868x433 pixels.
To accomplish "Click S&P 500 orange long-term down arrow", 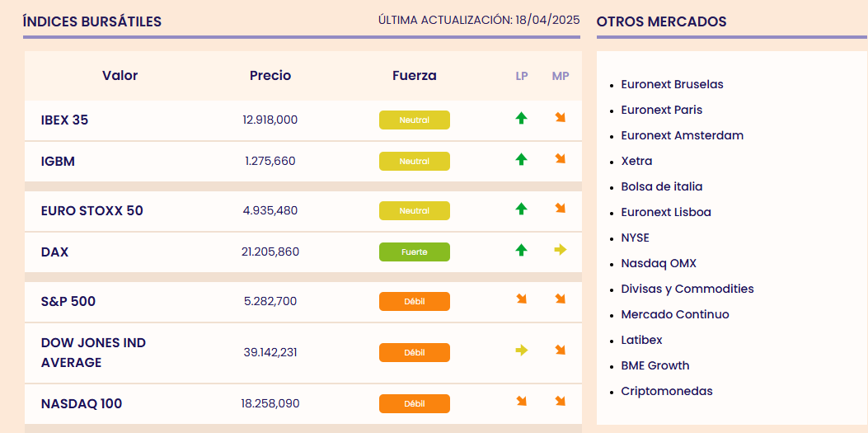I will (x=521, y=299).
